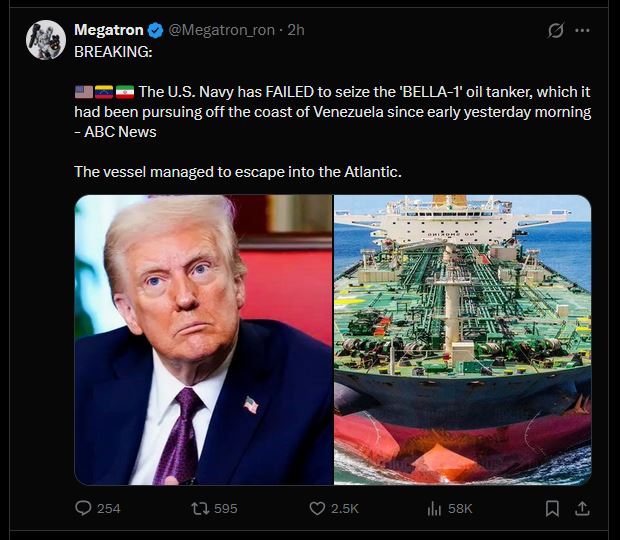View post analytics bar chart icon
Screen dimensions: 620x540
click(x=434, y=508)
